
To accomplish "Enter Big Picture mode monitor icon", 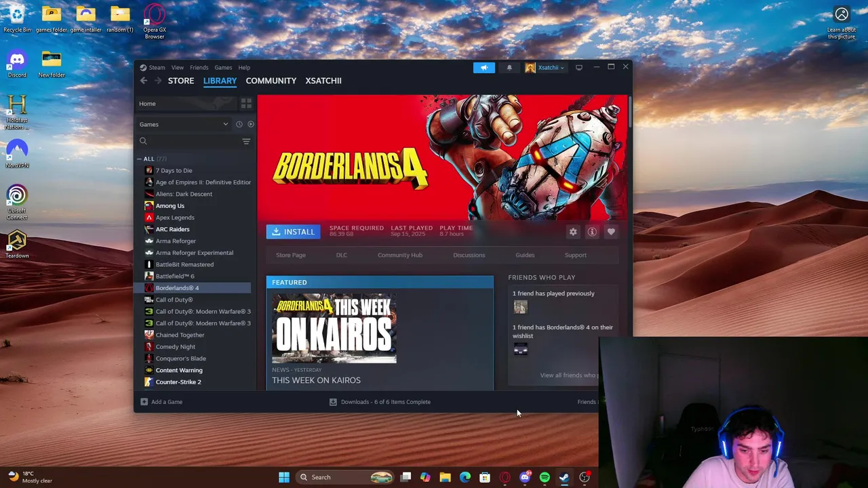I will 578,67.
